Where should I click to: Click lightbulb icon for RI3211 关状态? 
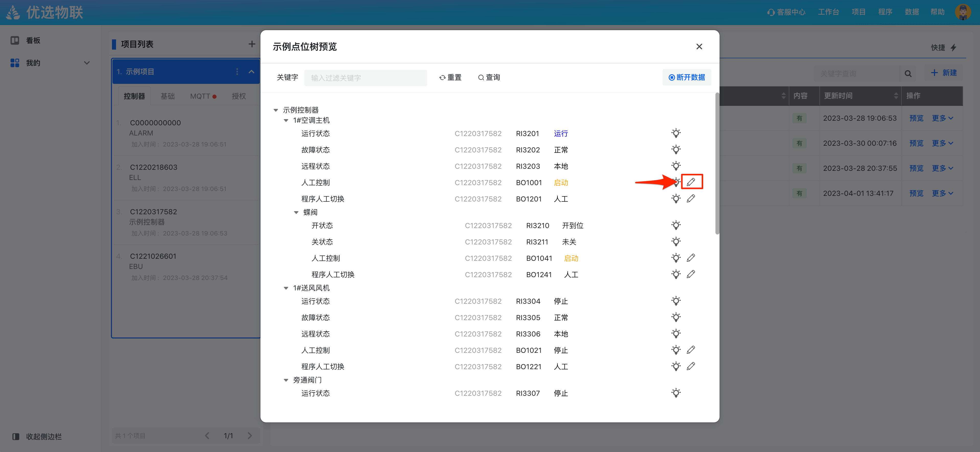coord(676,242)
